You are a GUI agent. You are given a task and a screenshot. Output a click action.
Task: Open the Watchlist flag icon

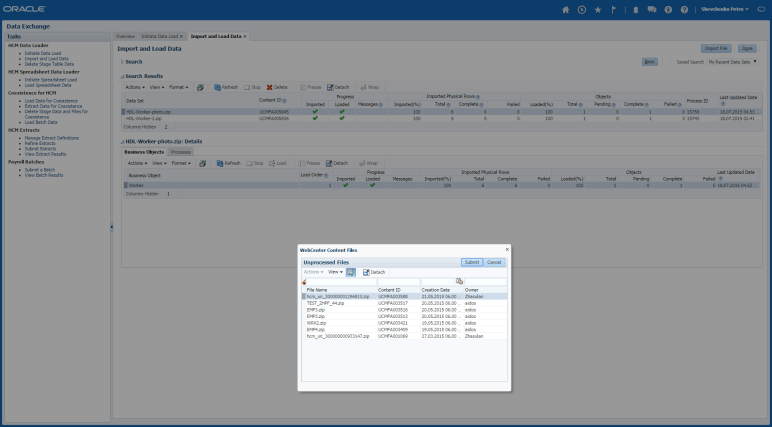(613, 10)
